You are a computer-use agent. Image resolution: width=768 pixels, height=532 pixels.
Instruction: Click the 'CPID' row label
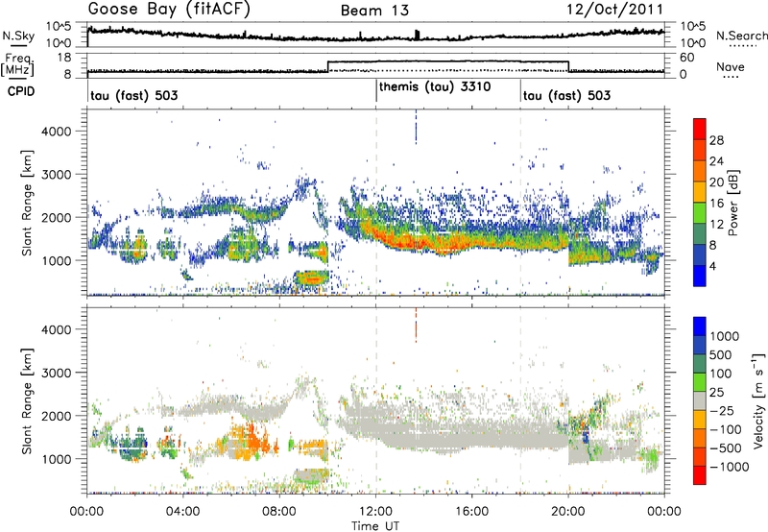[21, 91]
